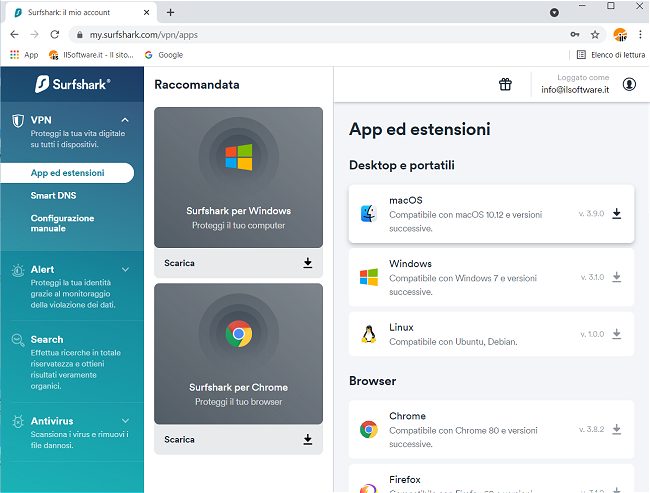Click the Windows logo in desktop list
Screen dimensions: 650x493
[x=369, y=277]
